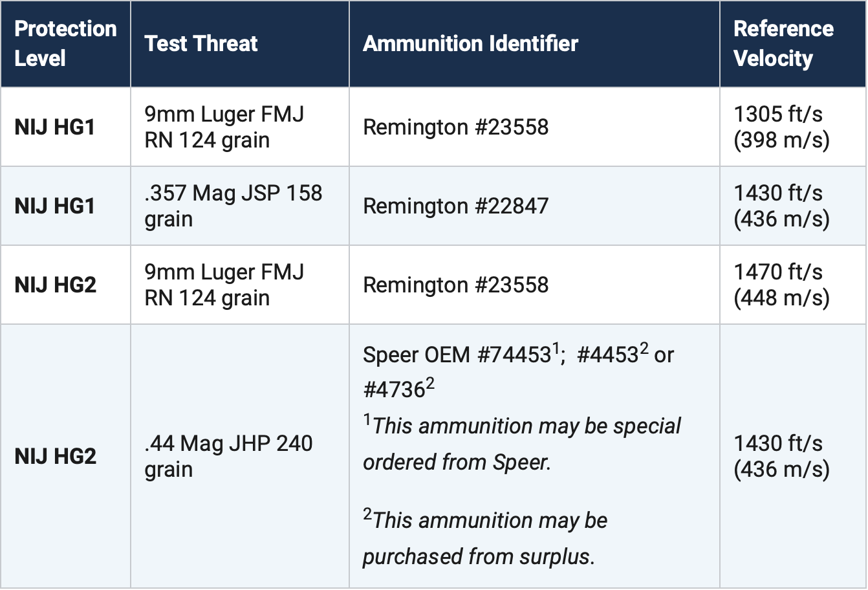Select the 1470 ft/s (448 m/s) velocity cell
Viewport: 868px width, 590px height.
pos(781,285)
